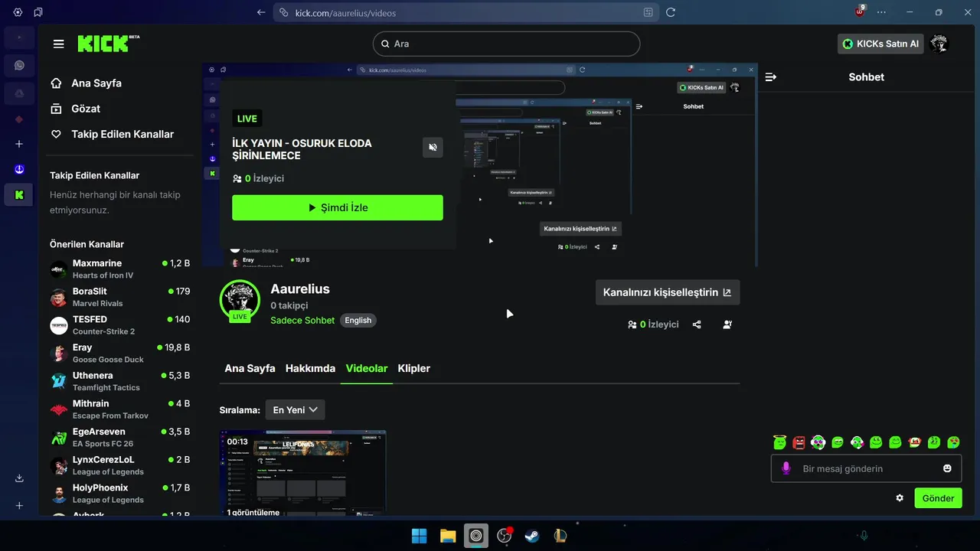The height and width of the screenshot is (551, 980).
Task: Send the chat message with Gönder
Action: [x=938, y=498]
